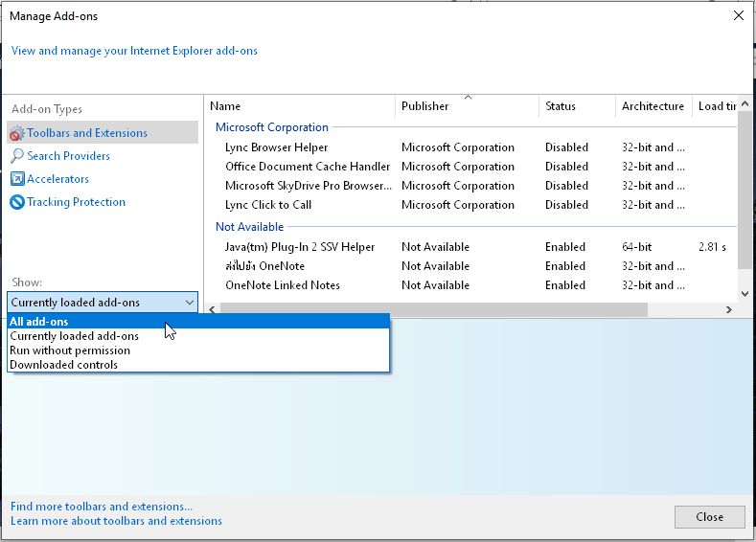Select the Lync Browser Helper row
756x542 pixels.
click(471, 147)
